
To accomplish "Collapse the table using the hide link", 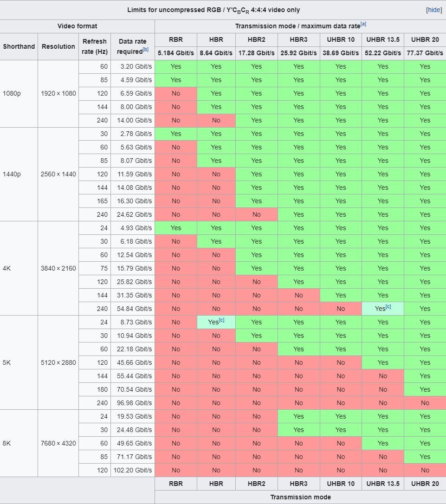I will [x=434, y=10].
